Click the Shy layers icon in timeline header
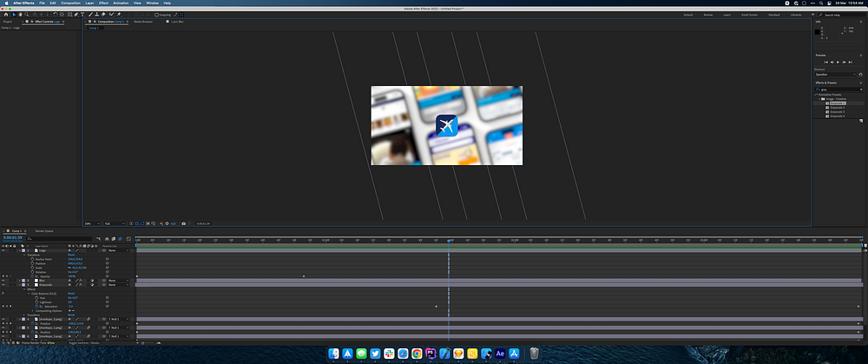 [107, 239]
